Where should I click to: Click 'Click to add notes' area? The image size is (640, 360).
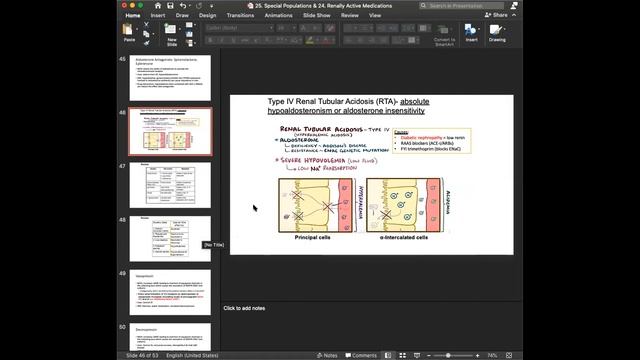244,308
